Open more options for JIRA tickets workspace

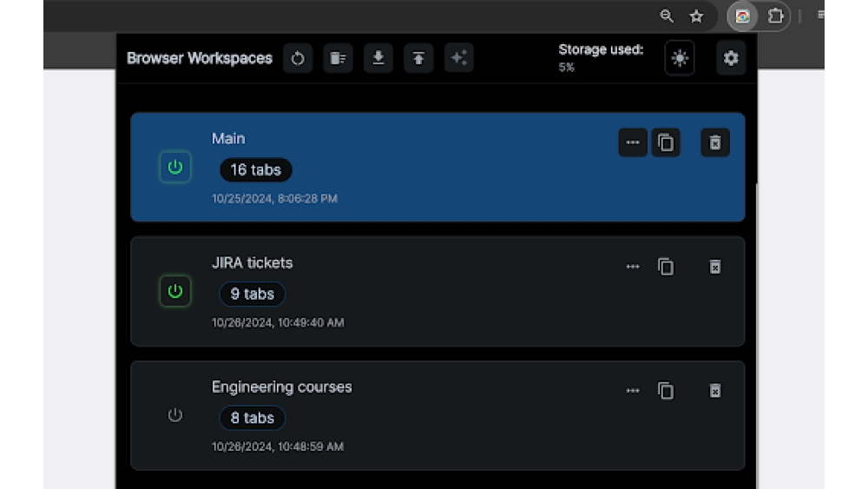click(633, 267)
